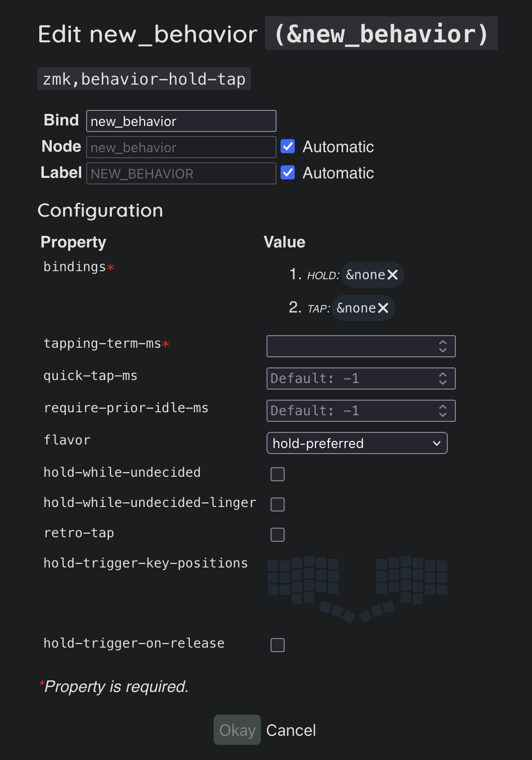
Task: Toggle the retro-tap checkbox
Action: (x=278, y=535)
